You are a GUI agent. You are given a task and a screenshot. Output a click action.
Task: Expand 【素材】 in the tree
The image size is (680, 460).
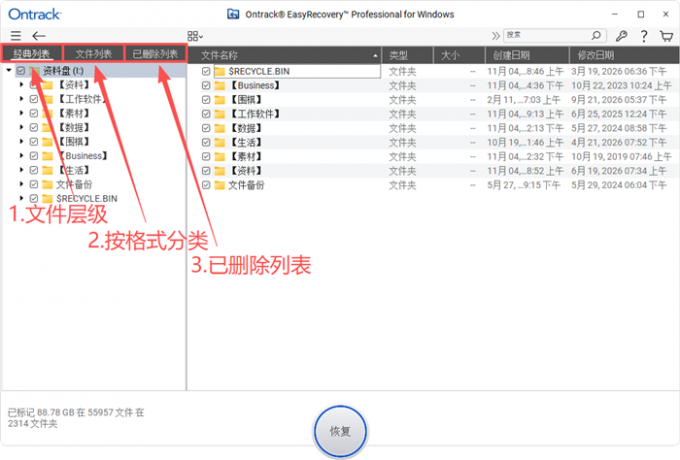pos(21,113)
